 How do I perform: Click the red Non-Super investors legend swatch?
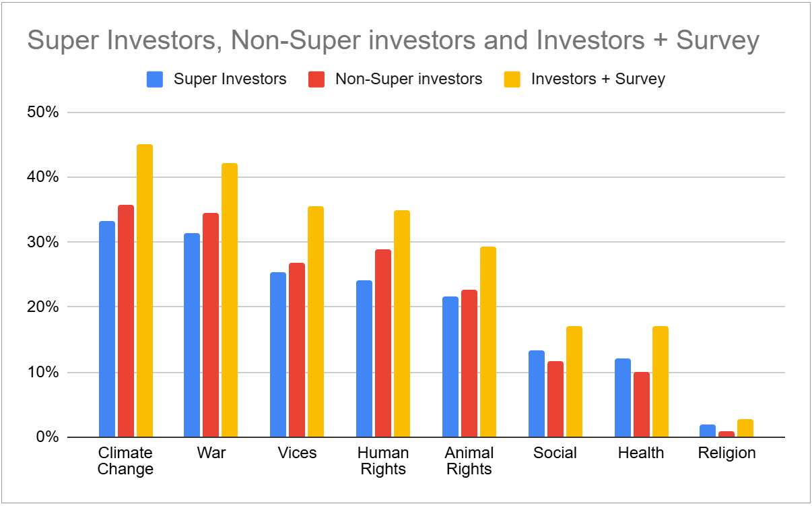(317, 80)
